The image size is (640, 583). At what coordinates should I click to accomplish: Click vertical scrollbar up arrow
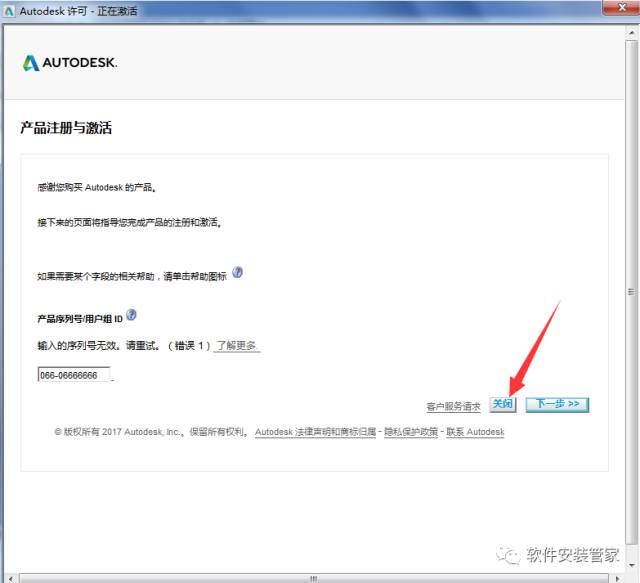coord(633,34)
